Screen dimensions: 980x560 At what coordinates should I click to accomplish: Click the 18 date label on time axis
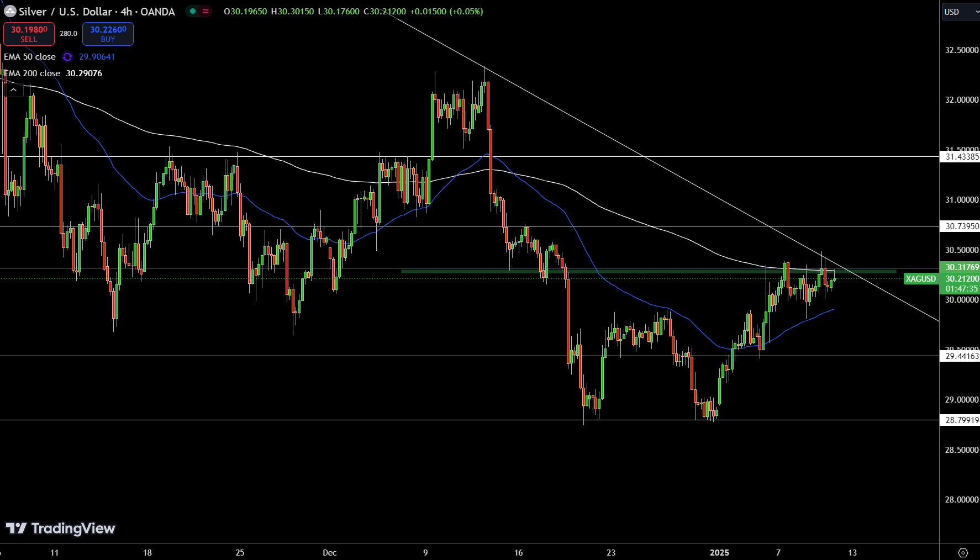click(147, 552)
